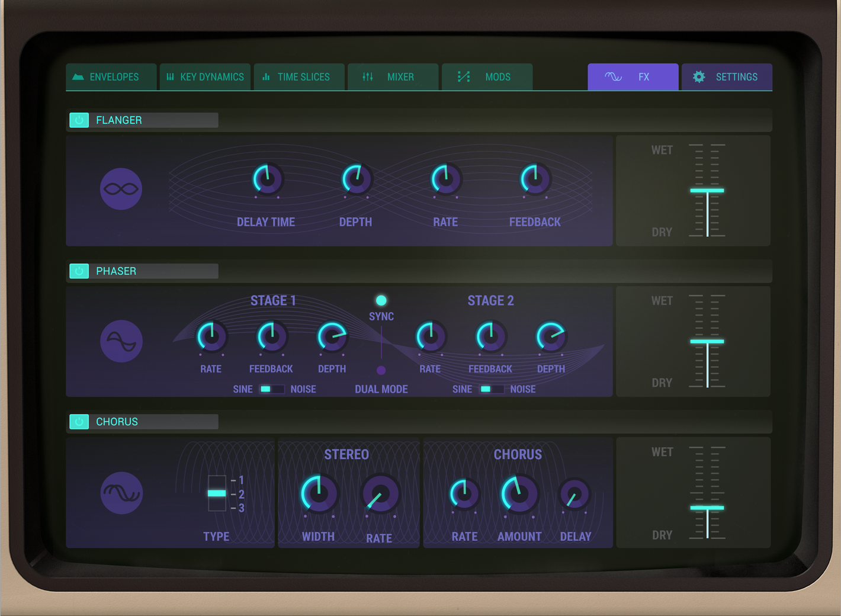Set Chorus Type selector to 3
The image size is (841, 616).
pos(217,508)
